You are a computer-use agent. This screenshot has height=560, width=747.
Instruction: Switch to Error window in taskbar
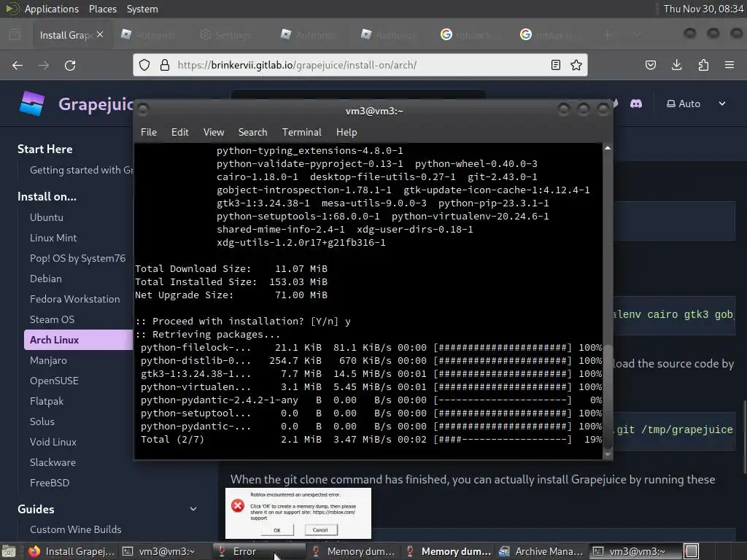259,551
